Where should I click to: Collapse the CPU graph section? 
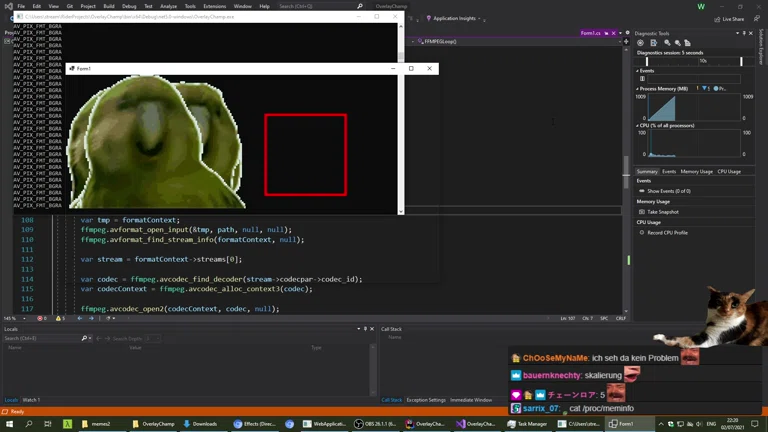point(637,126)
